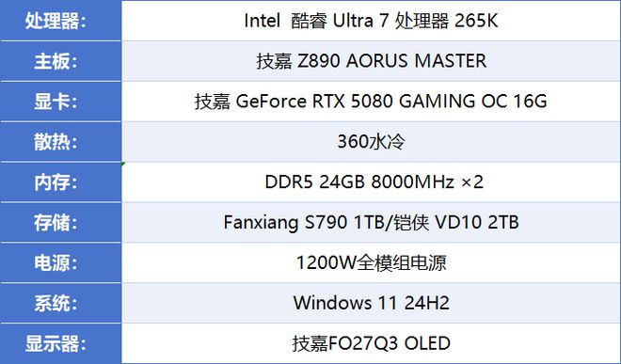The width and height of the screenshot is (621, 364).
Task: Select the 处理器 label cell
Action: coord(60,20)
